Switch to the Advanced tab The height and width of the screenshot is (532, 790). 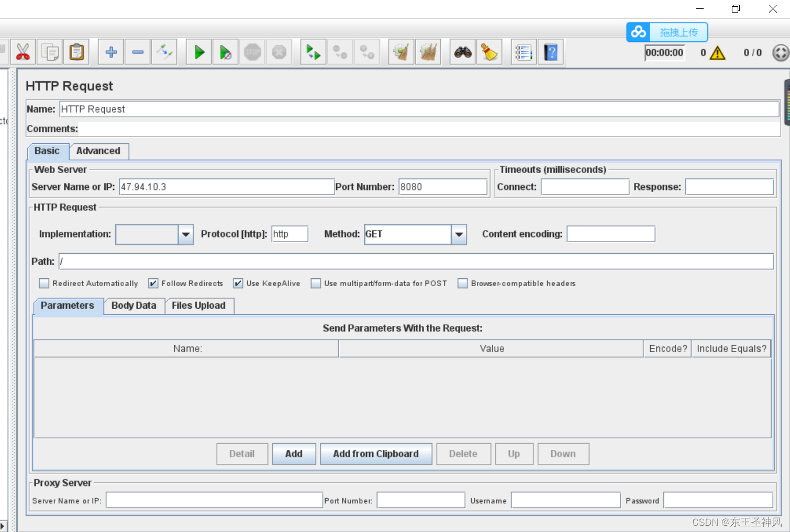click(98, 151)
